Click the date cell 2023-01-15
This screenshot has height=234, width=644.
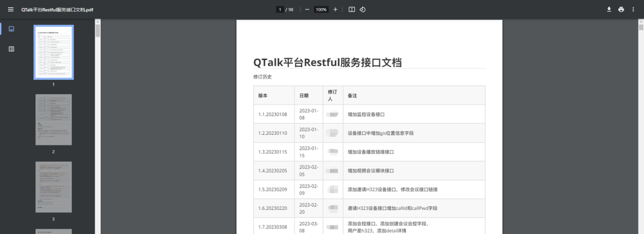tap(308, 151)
